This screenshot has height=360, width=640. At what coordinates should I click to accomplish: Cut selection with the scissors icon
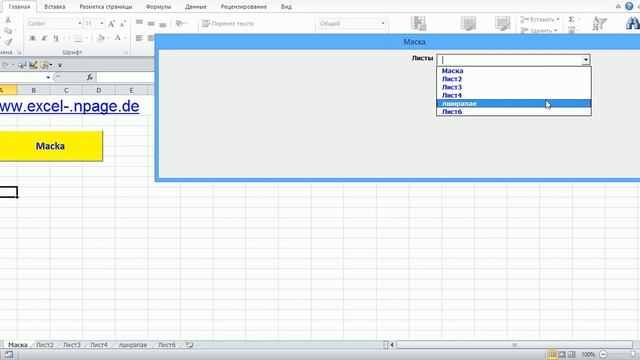[8, 20]
